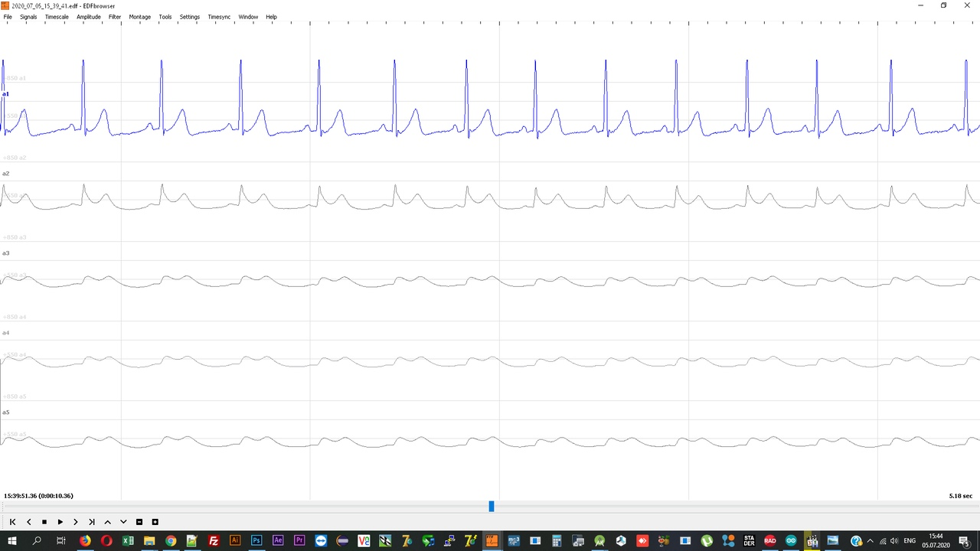Click the file position slider handle
This screenshot has width=980, height=551.
(492, 507)
